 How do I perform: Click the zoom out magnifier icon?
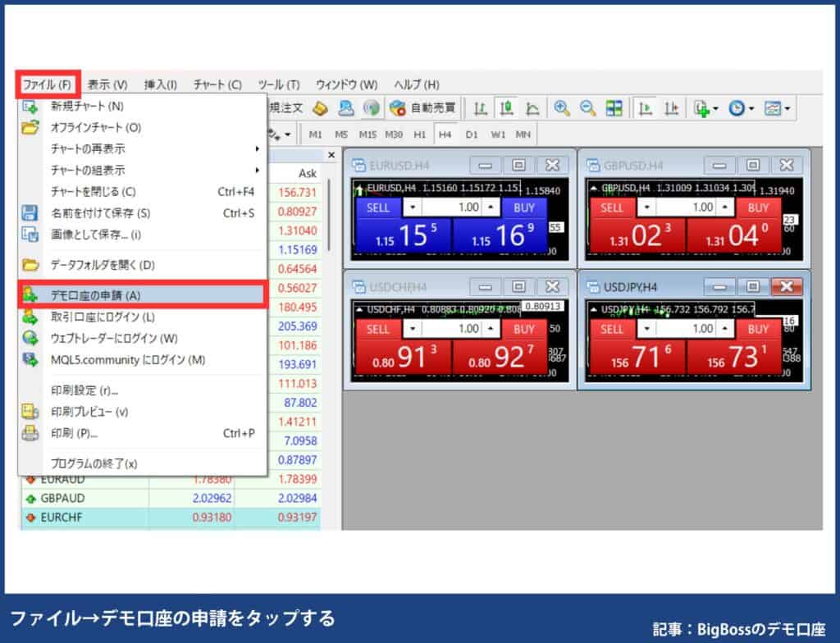coord(587,107)
